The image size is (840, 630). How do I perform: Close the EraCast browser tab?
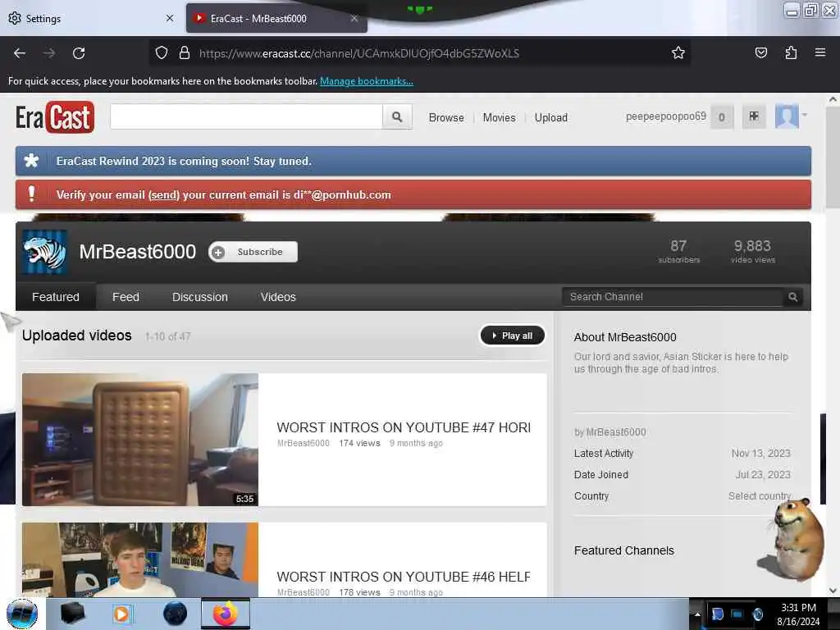(354, 18)
